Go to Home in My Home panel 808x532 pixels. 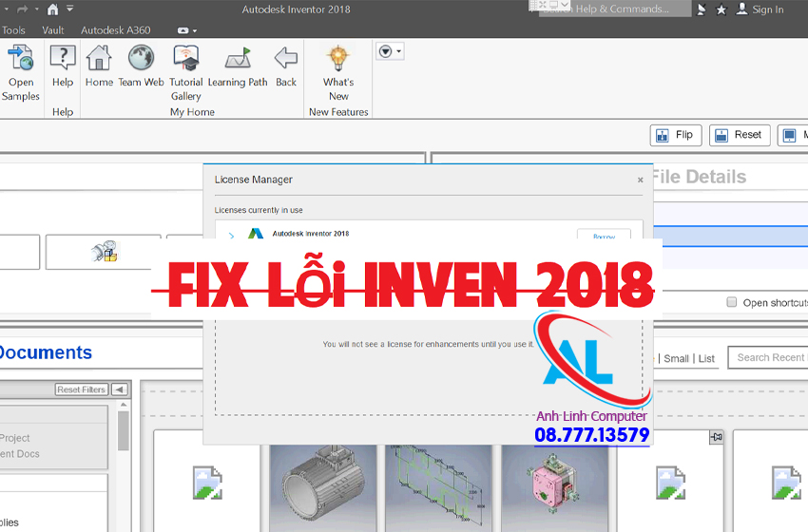click(99, 61)
